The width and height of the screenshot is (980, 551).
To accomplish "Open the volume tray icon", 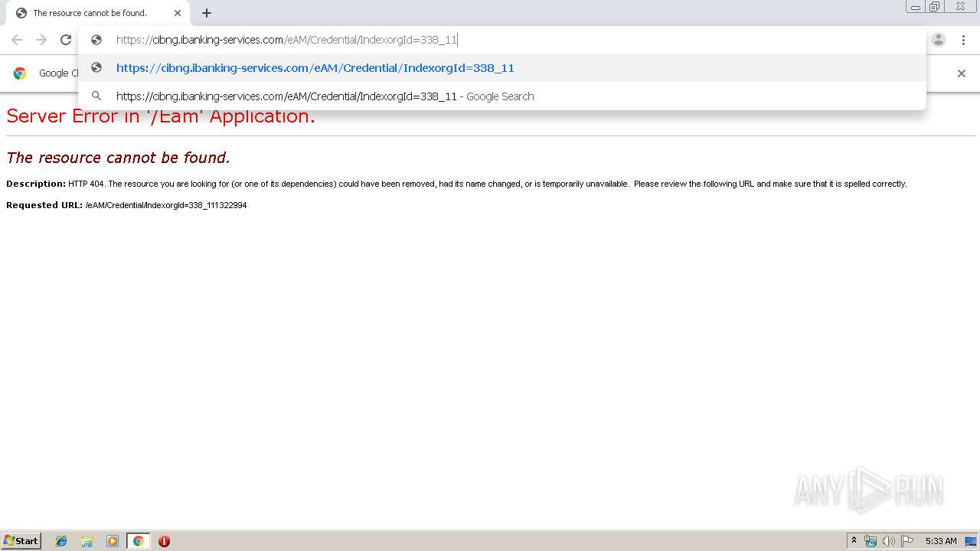I will click(x=889, y=541).
